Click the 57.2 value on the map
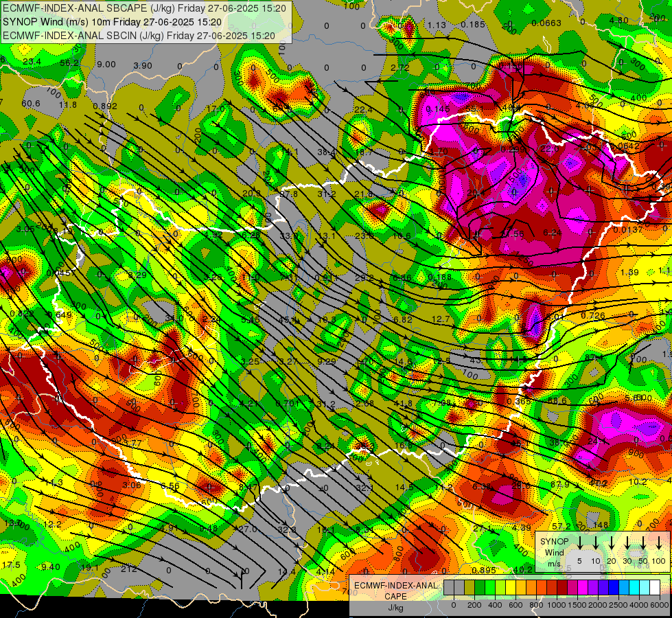 tap(561, 526)
